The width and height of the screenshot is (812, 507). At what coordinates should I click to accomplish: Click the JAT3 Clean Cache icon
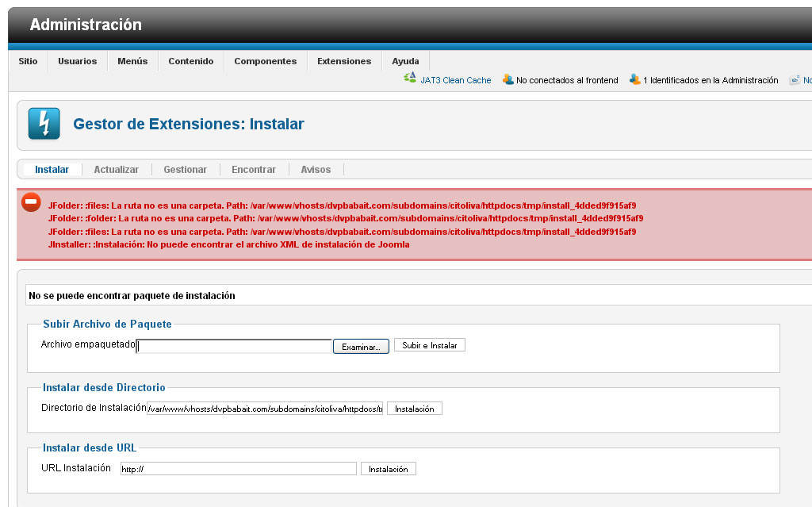pos(410,78)
